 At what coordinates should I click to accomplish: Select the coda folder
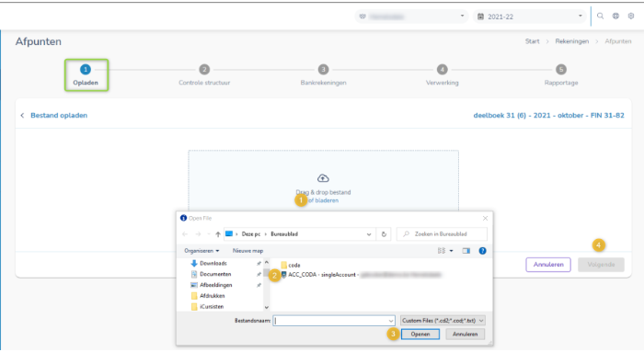[x=291, y=265]
